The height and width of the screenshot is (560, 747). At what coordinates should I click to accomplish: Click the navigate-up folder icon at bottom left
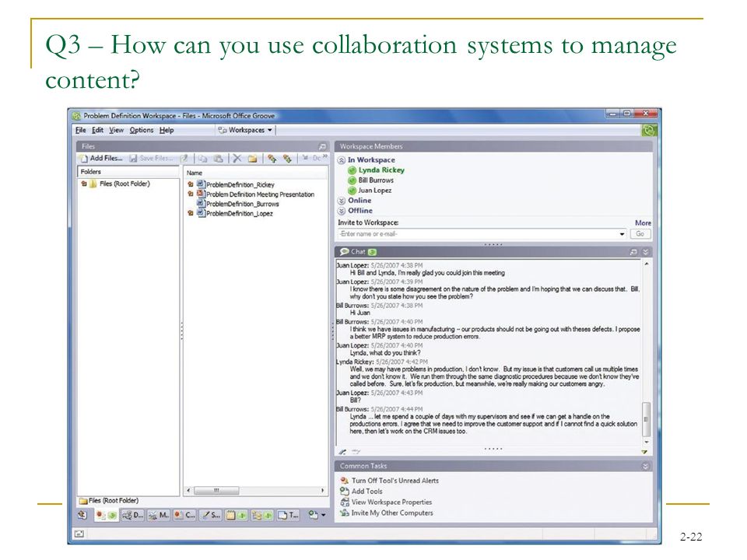coord(83,515)
